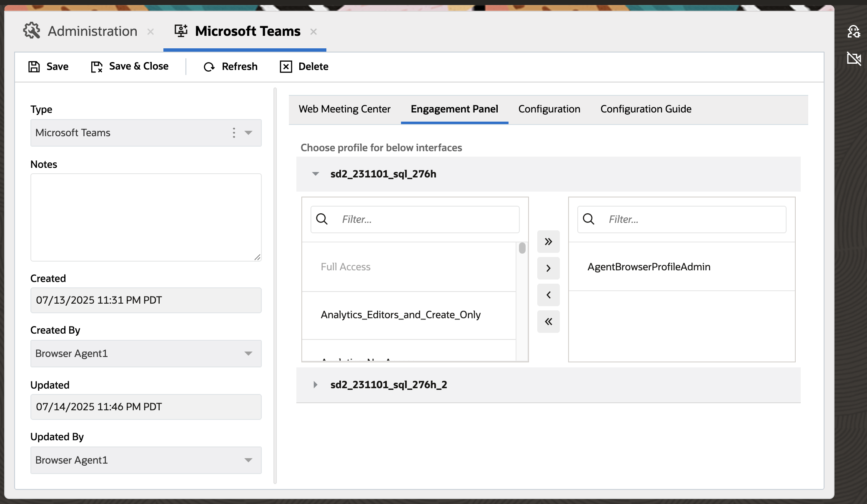Open the Web Meeting Center tab
Viewport: 867px width, 504px height.
[344, 109]
